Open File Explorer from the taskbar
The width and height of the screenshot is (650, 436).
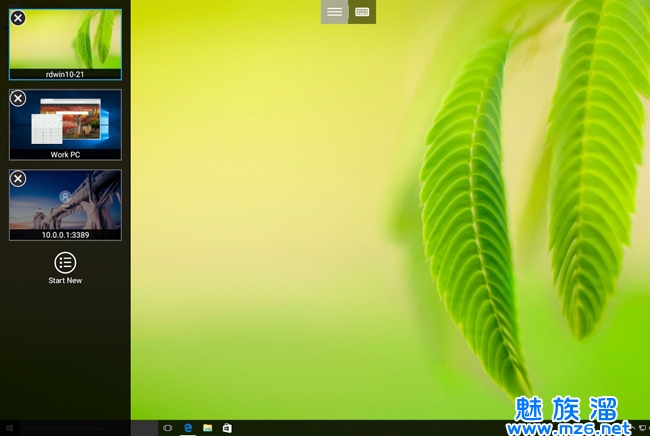click(x=207, y=428)
